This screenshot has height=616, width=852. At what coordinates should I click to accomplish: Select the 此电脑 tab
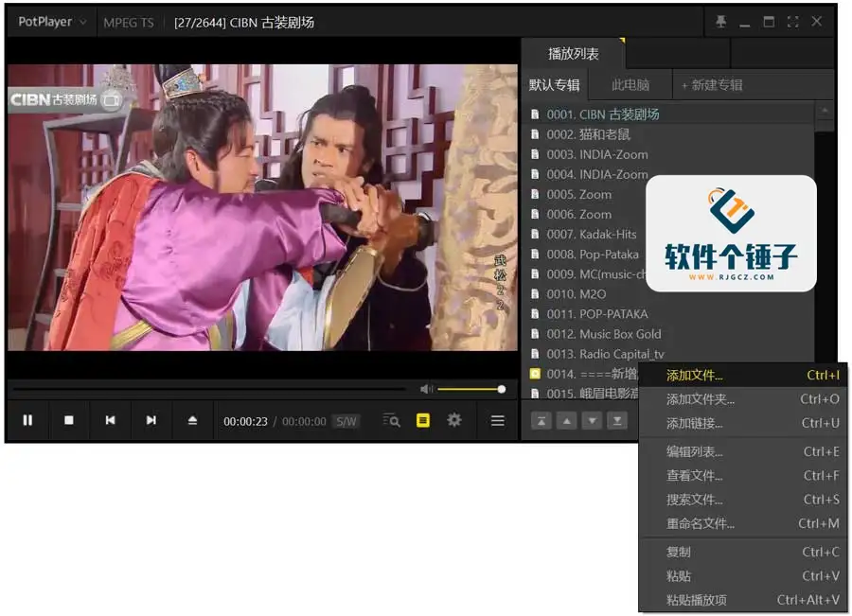tap(630, 85)
